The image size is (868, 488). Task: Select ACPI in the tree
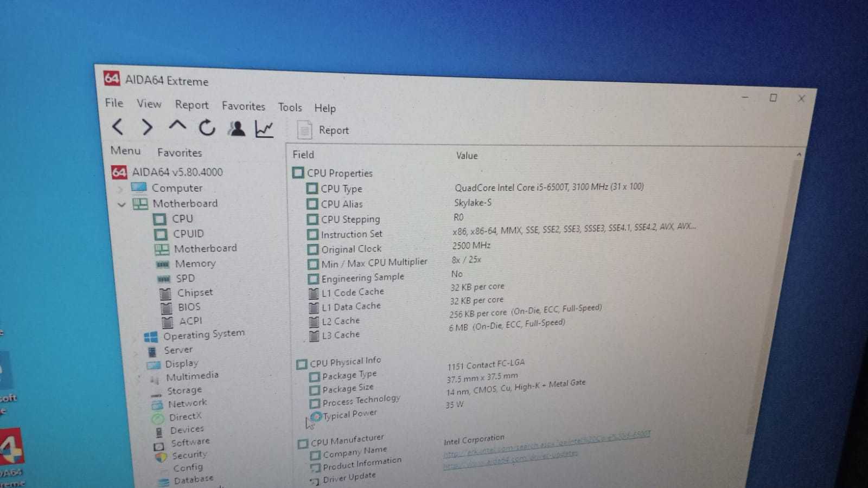190,321
